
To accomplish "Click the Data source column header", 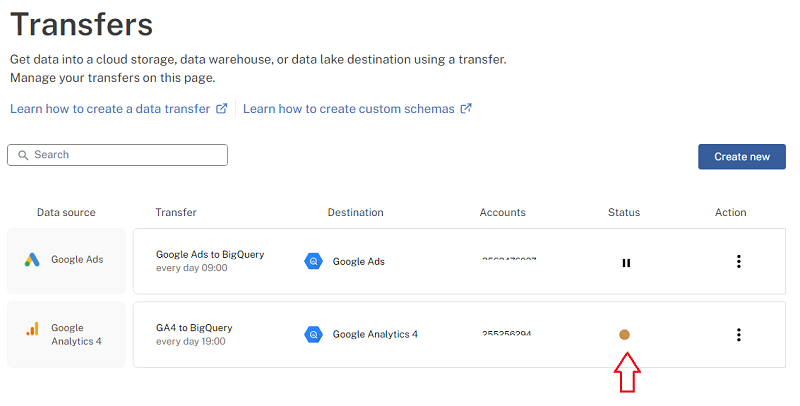I will click(66, 212).
